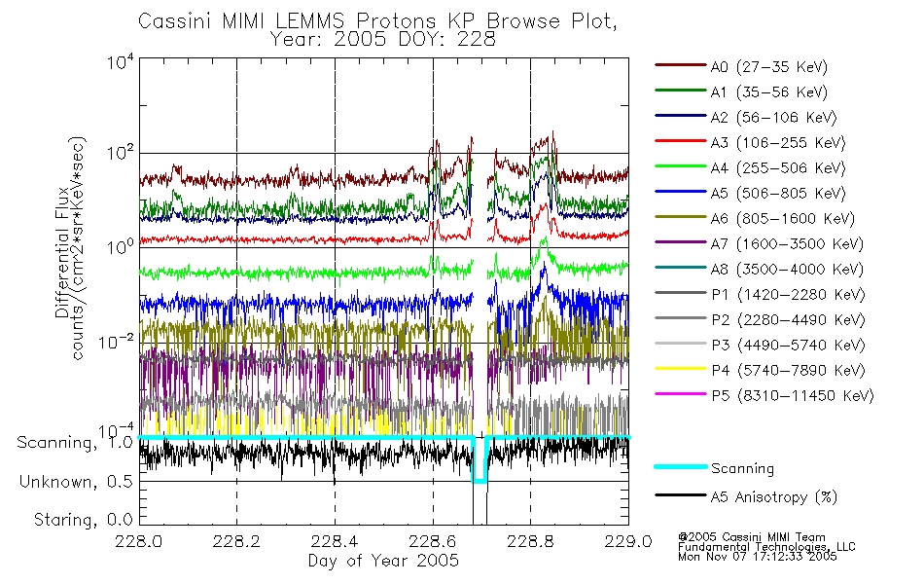
Task: Click the cyan Scanning legend line
Action: (x=681, y=466)
